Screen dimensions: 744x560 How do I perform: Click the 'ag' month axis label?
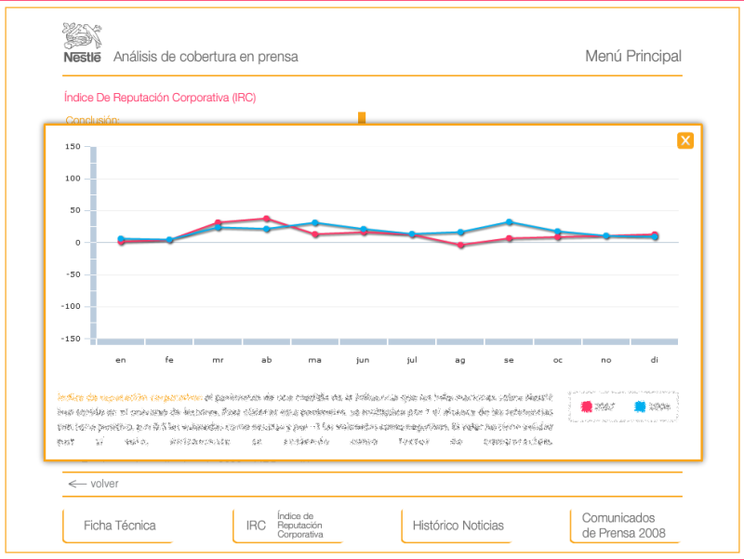point(460,361)
